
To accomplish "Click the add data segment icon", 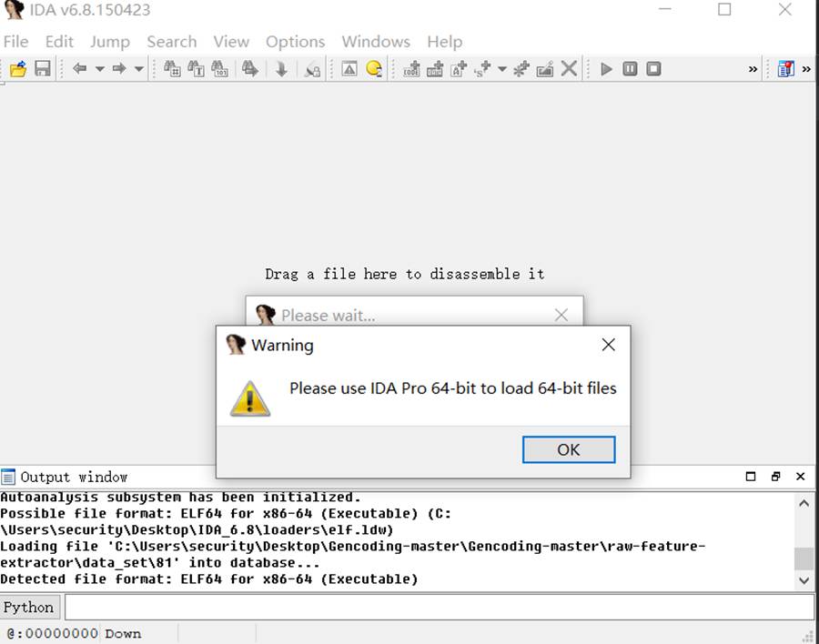I will click(435, 68).
